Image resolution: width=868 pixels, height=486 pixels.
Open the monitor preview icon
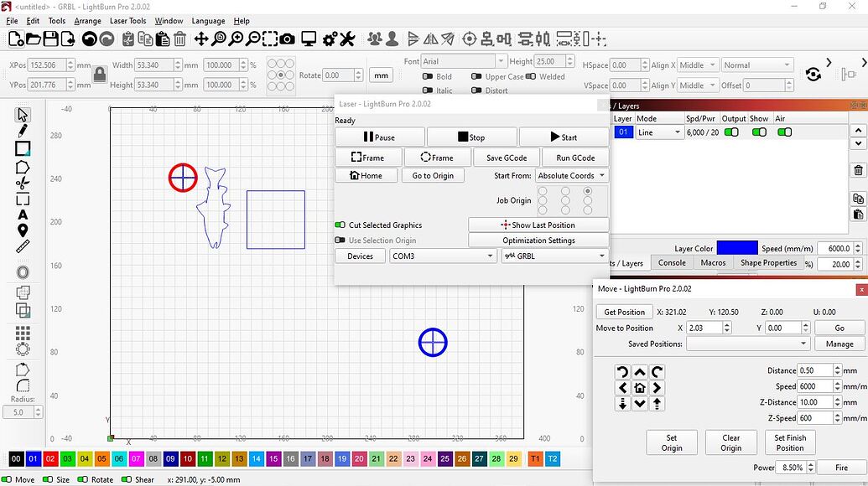[309, 39]
